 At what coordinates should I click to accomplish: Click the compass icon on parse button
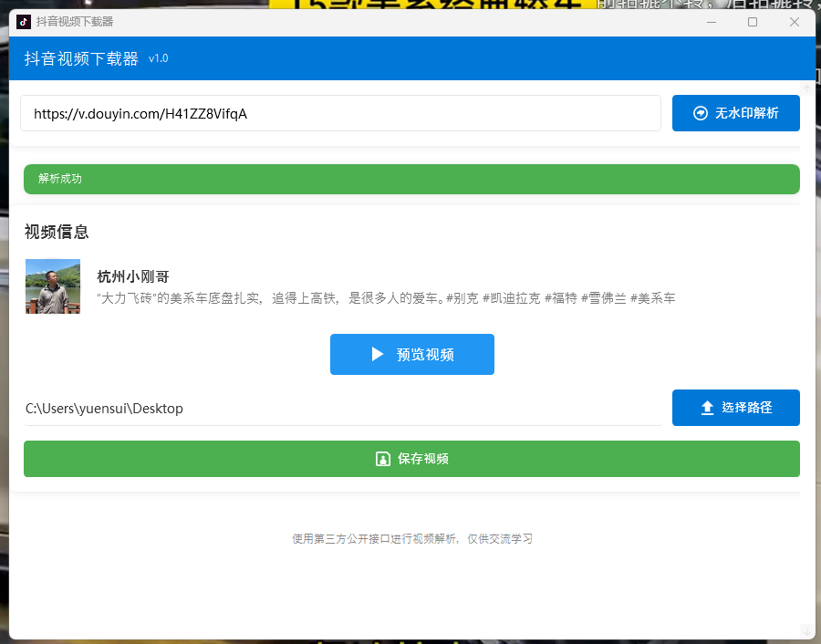pyautogui.click(x=701, y=113)
